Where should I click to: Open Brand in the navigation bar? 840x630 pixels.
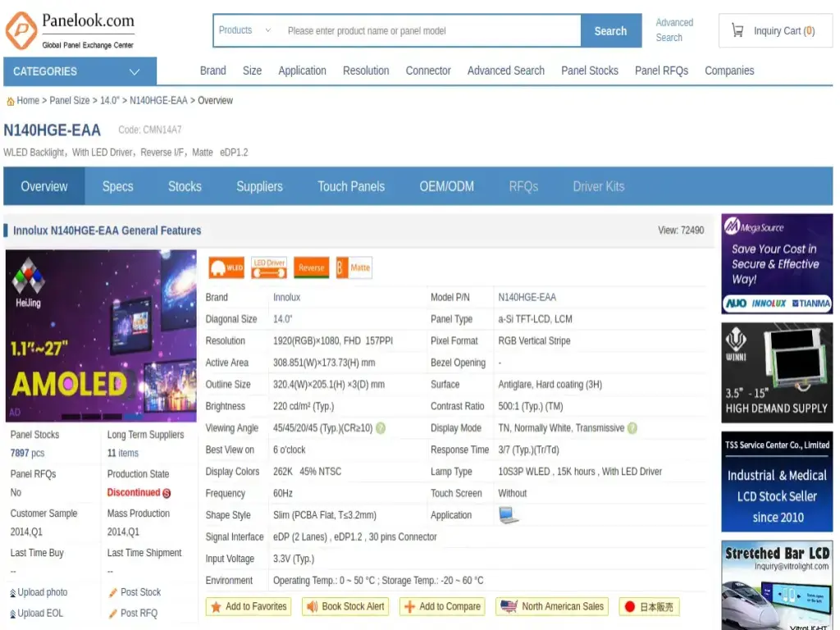pyautogui.click(x=212, y=71)
